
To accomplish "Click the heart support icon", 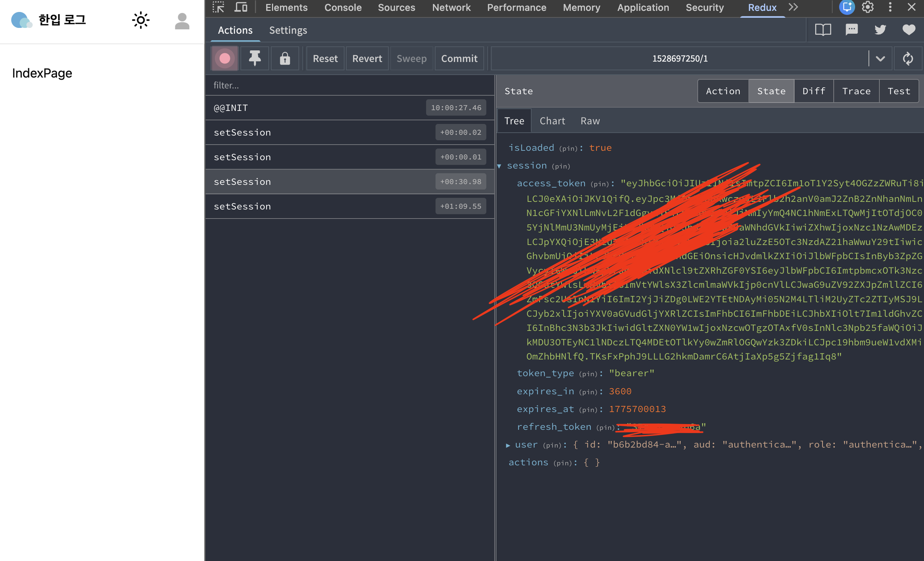I will pyautogui.click(x=909, y=30).
